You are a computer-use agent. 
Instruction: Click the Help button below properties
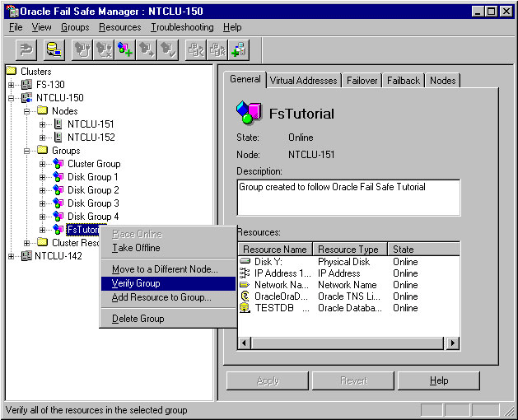tap(439, 380)
